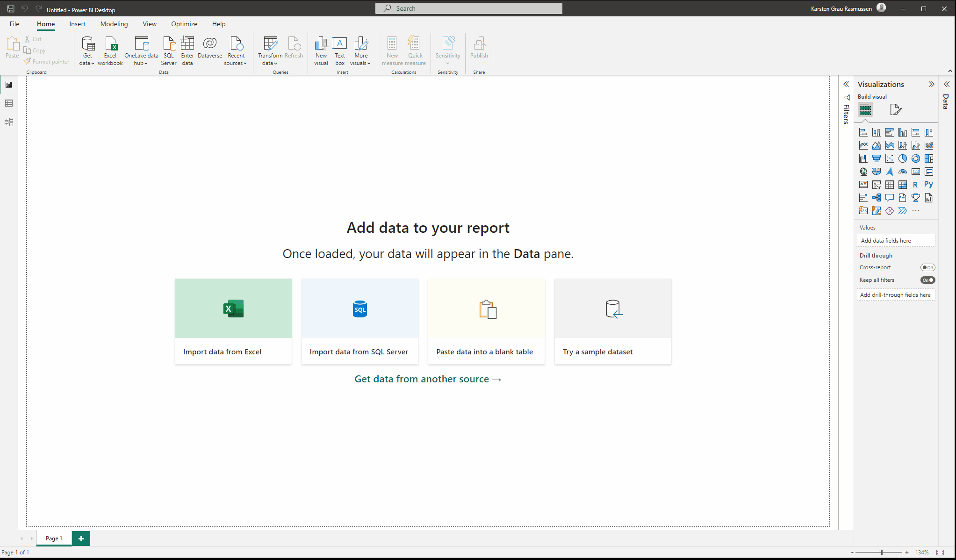This screenshot has height=560, width=956.
Task: Click Import data from SQL Server card
Action: point(360,322)
